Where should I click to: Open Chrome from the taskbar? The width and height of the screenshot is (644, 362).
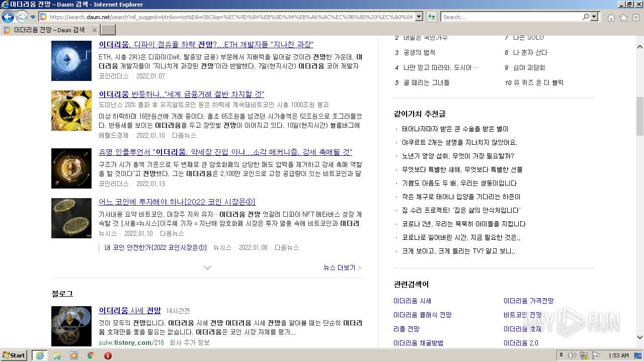pyautogui.click(x=91, y=355)
